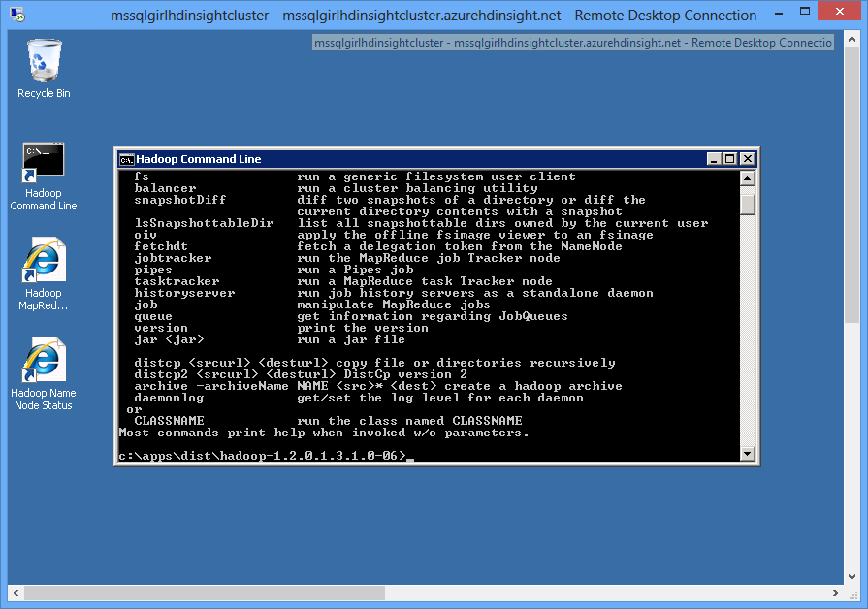Select the Hadoop Name Node Status shortcut
The height and width of the screenshot is (609, 868).
pos(44,374)
